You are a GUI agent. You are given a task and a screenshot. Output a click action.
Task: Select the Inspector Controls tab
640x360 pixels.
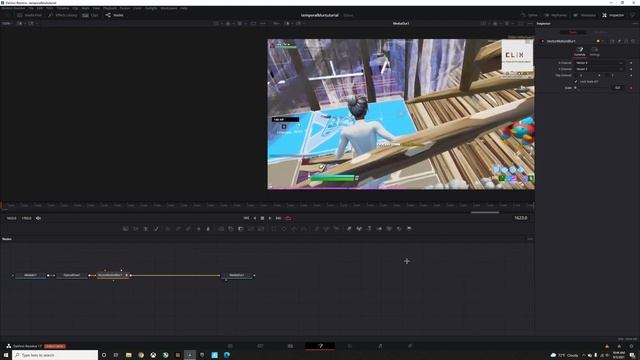(x=580, y=51)
